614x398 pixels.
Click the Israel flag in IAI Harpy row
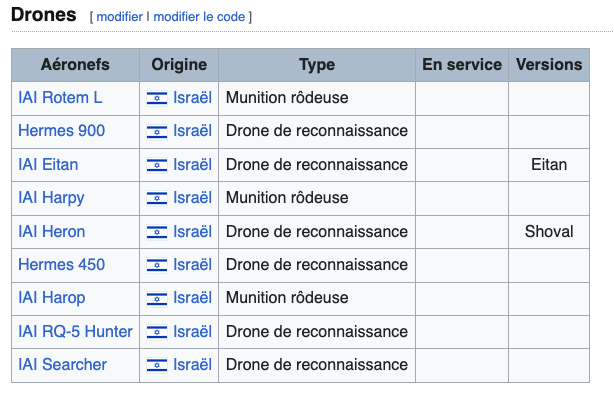[157, 198]
